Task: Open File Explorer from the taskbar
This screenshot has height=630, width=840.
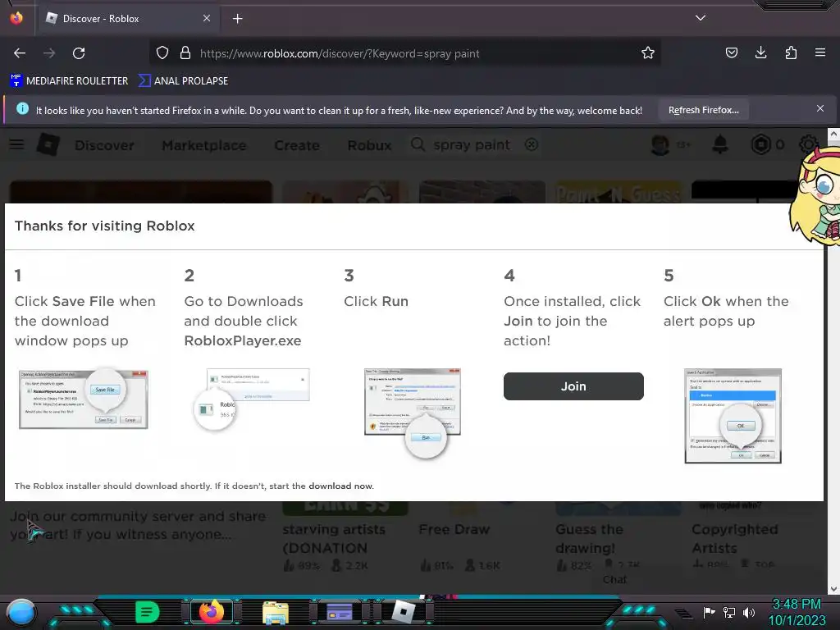Action: [x=276, y=612]
